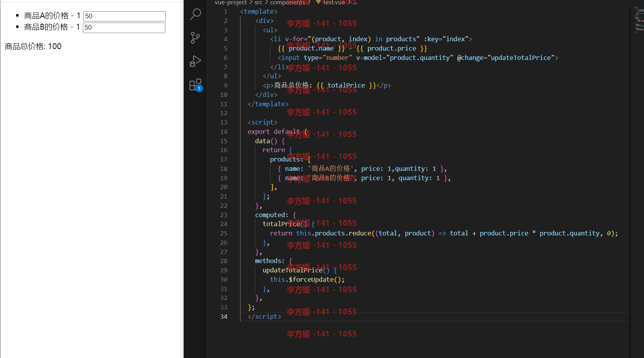The image size is (644, 358).
Task: Click the code minimap preview
Action: tap(639, 20)
